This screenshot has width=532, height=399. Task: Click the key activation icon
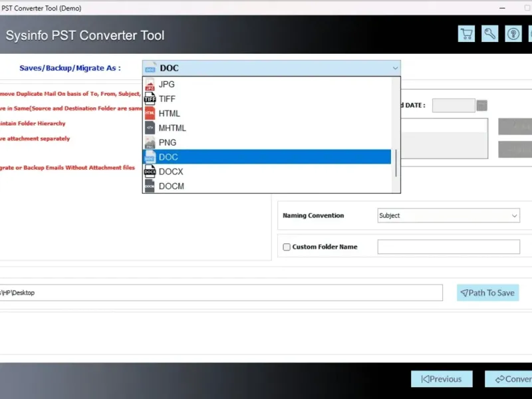pyautogui.click(x=489, y=34)
